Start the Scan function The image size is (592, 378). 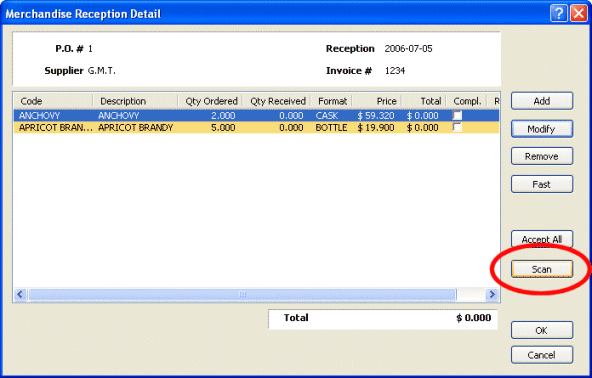click(x=542, y=269)
